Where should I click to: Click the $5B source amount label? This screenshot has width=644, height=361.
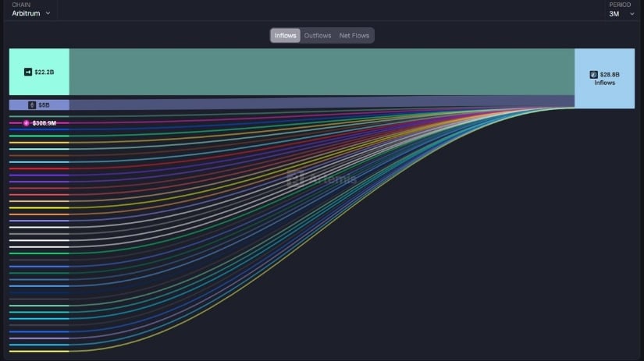click(44, 104)
